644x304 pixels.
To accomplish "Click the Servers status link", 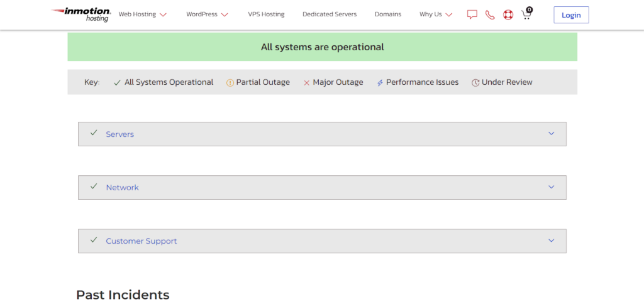I will tap(119, 134).
